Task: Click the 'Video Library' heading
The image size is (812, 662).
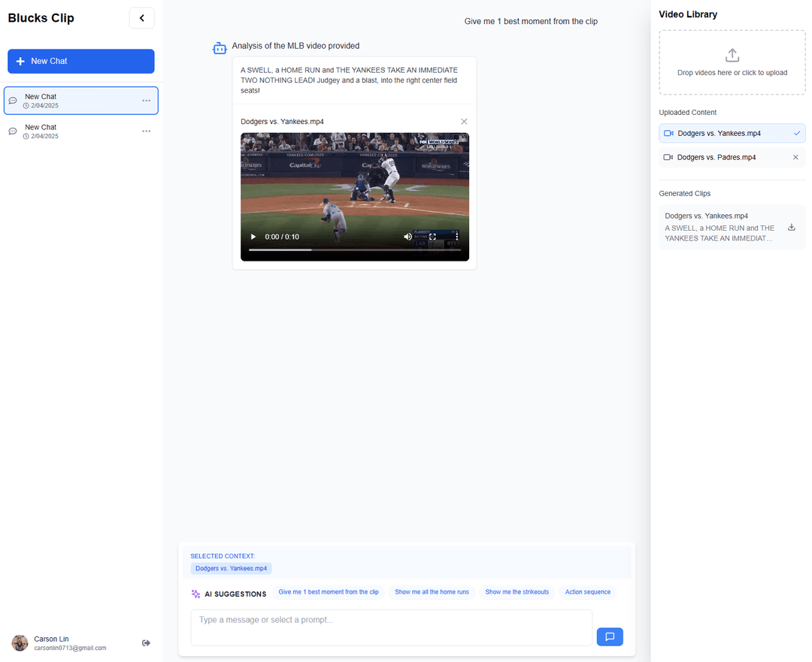Action: click(688, 14)
